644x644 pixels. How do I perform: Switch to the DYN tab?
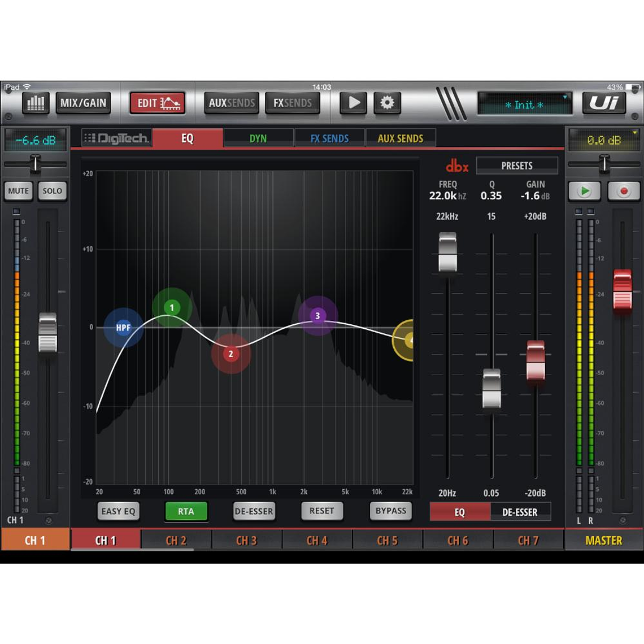tap(258, 137)
